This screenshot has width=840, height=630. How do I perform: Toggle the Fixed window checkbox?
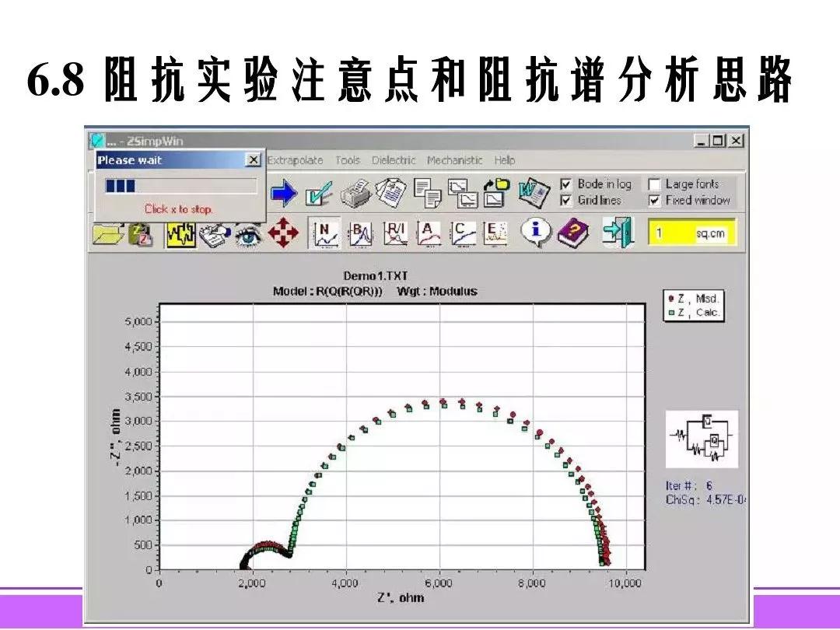(x=654, y=200)
